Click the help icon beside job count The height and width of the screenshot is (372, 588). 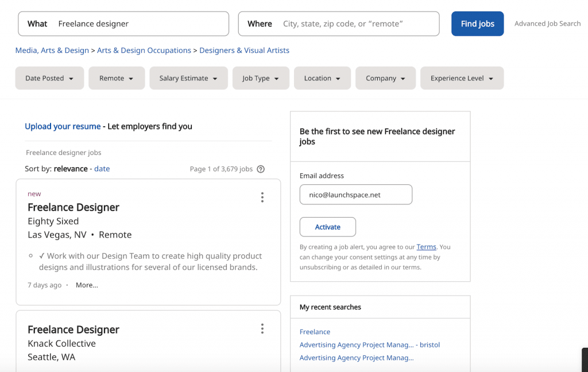(261, 169)
